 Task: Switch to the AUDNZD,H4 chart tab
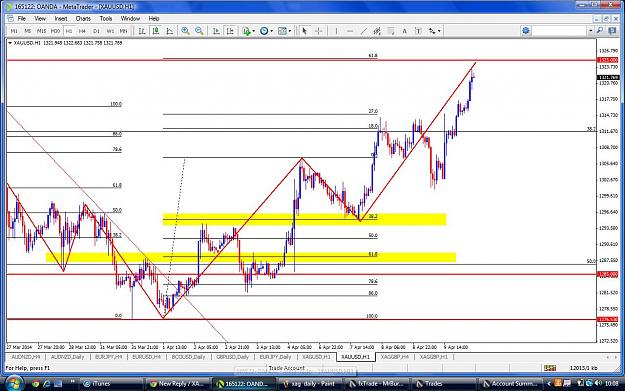coord(26,357)
